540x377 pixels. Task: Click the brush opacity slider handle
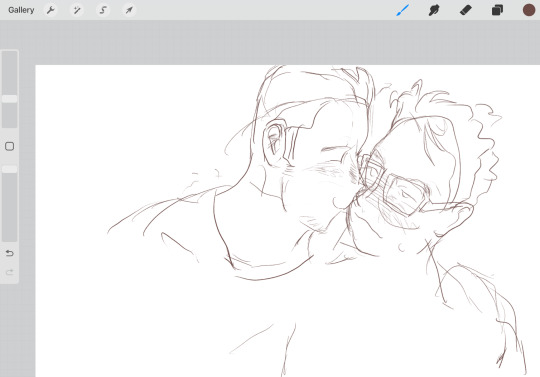(10, 169)
